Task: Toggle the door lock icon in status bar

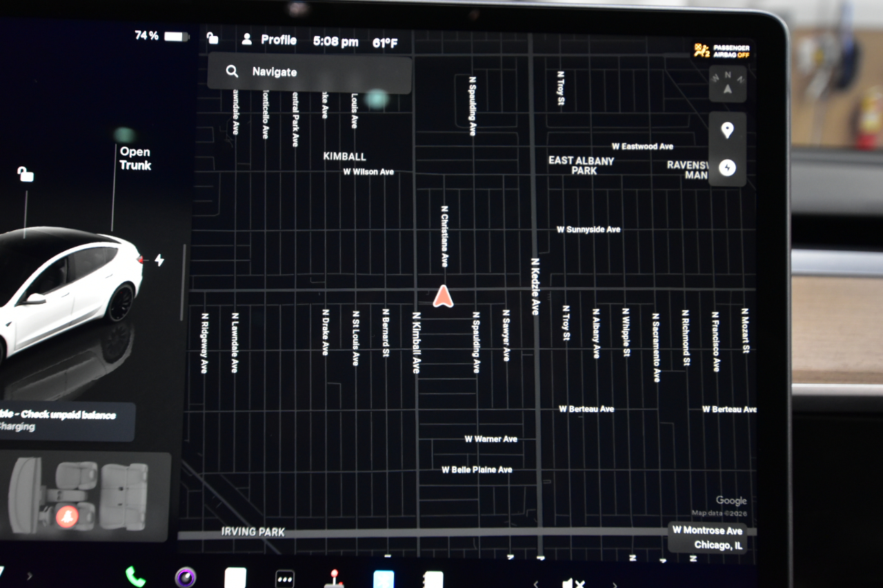Action: (212, 39)
